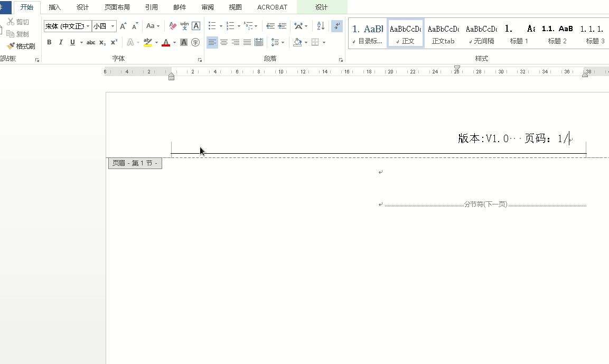This screenshot has width=609, height=364.
Task: Insert enclosed character (字 in circle)
Action: coord(195,42)
